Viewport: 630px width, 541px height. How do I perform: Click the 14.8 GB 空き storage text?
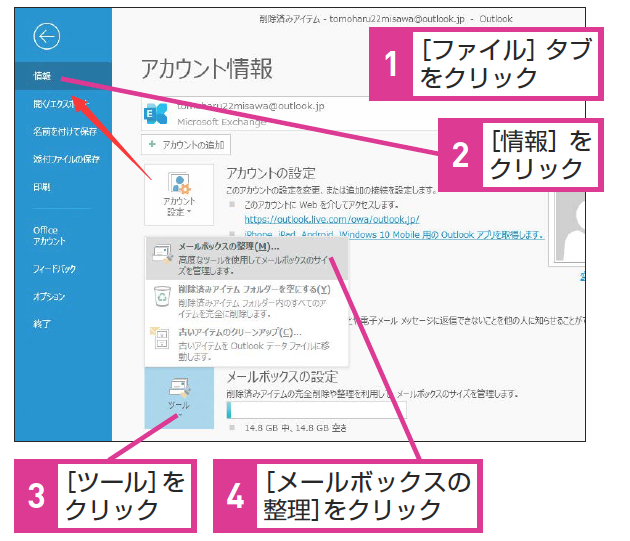coord(296,428)
